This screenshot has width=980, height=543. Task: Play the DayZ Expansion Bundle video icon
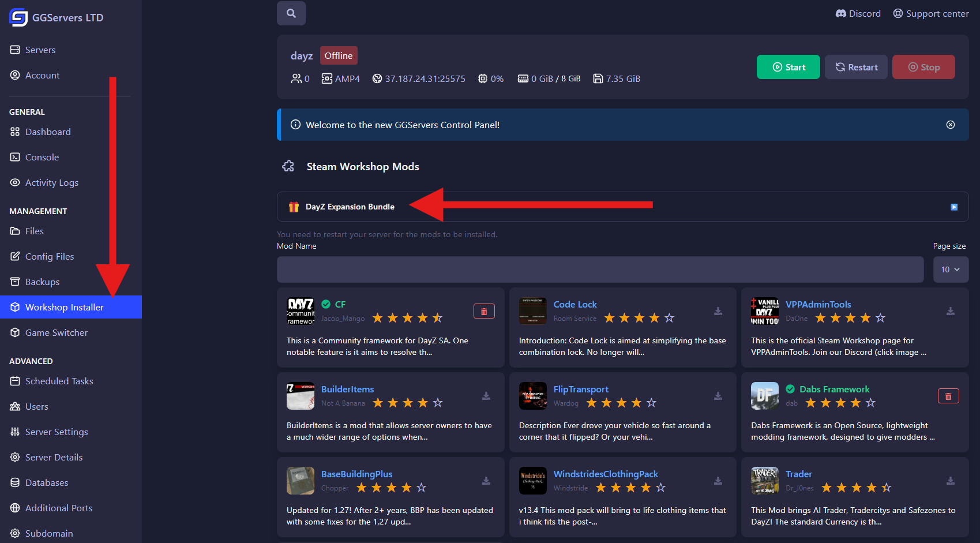[953, 206]
